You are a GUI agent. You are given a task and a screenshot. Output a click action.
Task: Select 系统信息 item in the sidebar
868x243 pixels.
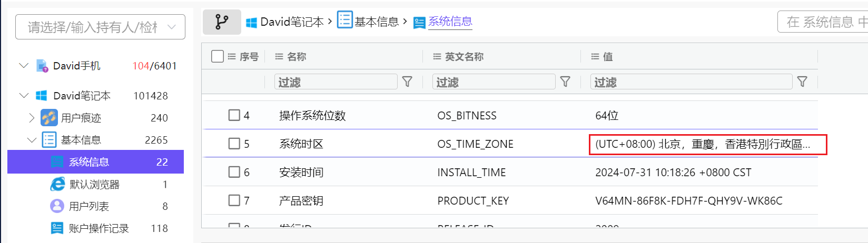click(88, 162)
